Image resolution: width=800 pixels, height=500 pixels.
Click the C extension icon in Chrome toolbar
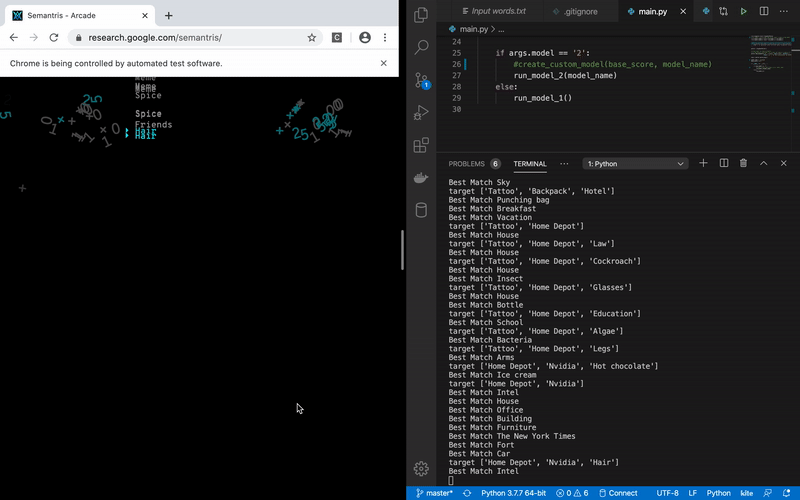pyautogui.click(x=337, y=37)
